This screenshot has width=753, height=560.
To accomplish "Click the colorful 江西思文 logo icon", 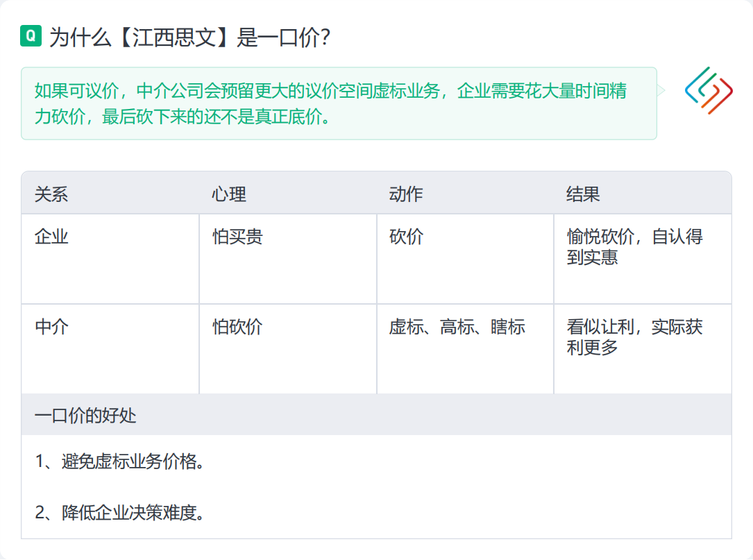I will pyautogui.click(x=708, y=90).
